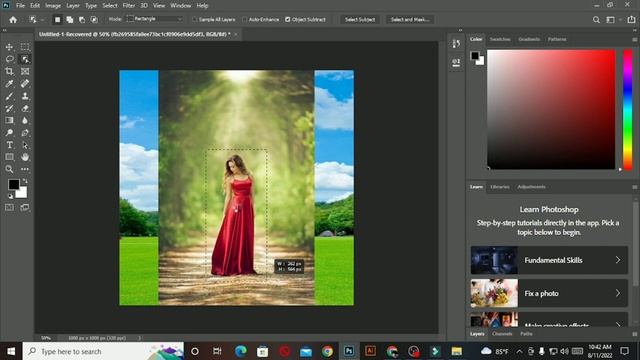This screenshot has height=360, width=640.
Task: Select the Healing Brush tool
Action: (x=25, y=84)
